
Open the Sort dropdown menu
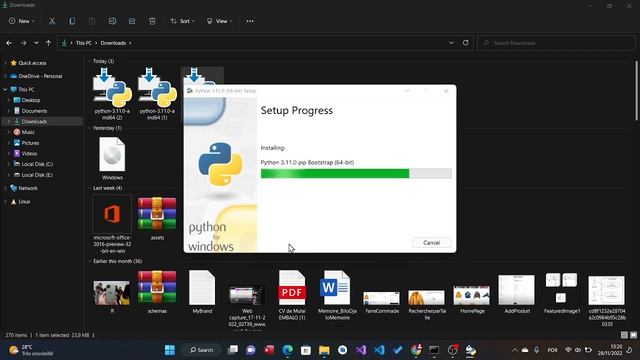[182, 21]
